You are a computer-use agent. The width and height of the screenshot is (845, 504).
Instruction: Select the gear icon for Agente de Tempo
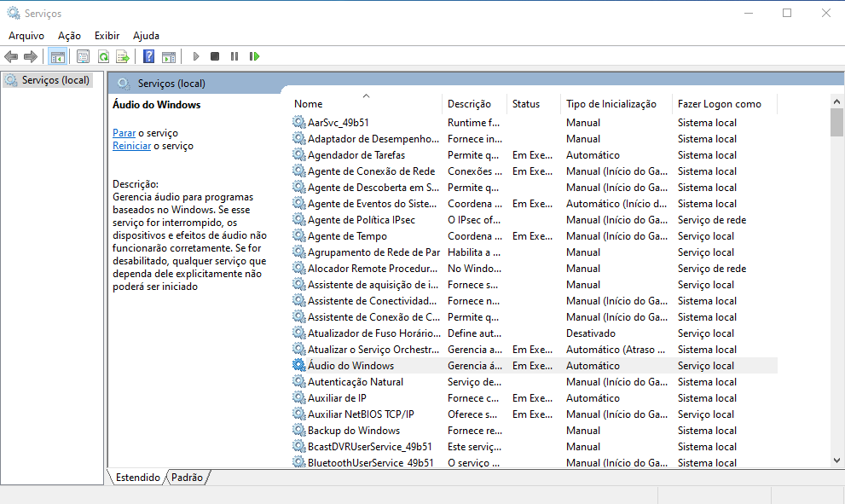[x=299, y=235]
